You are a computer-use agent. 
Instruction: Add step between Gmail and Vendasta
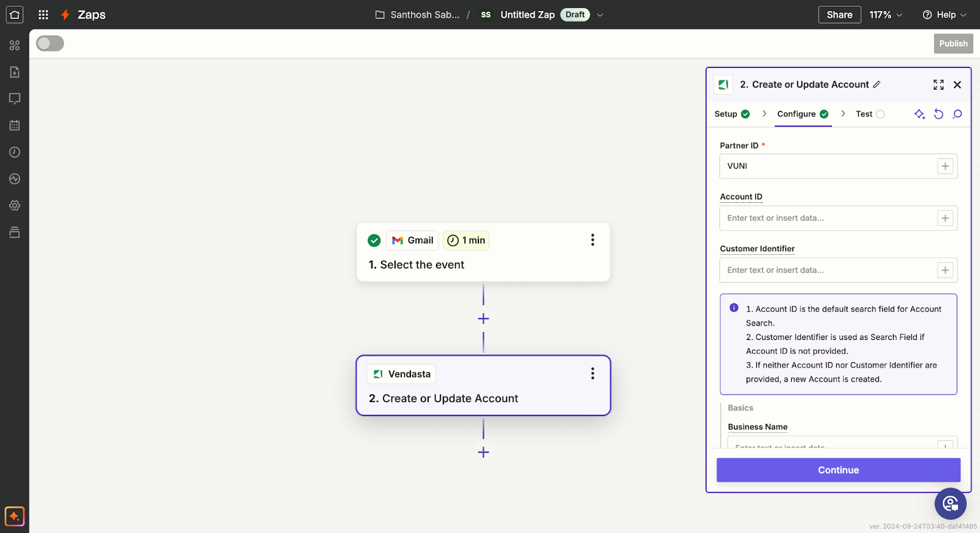point(483,319)
